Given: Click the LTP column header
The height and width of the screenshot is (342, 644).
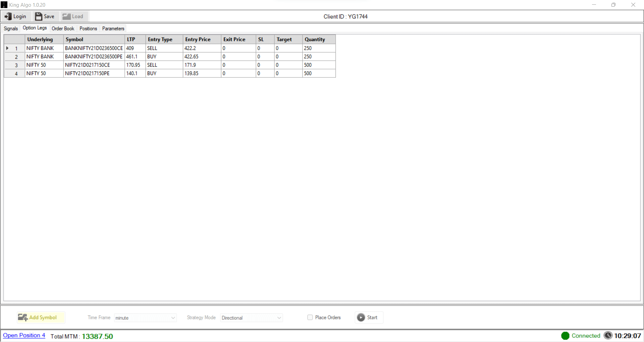Looking at the screenshot, I should click(x=135, y=39).
